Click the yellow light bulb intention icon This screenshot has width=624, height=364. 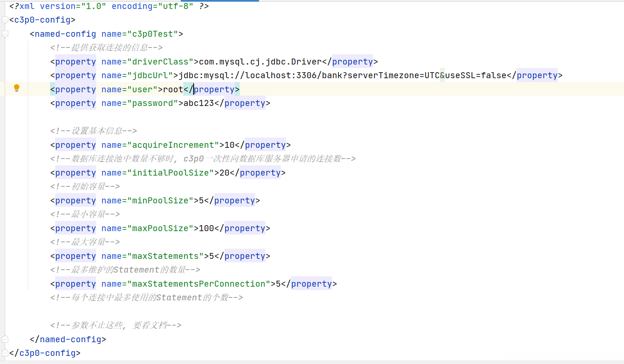17,88
